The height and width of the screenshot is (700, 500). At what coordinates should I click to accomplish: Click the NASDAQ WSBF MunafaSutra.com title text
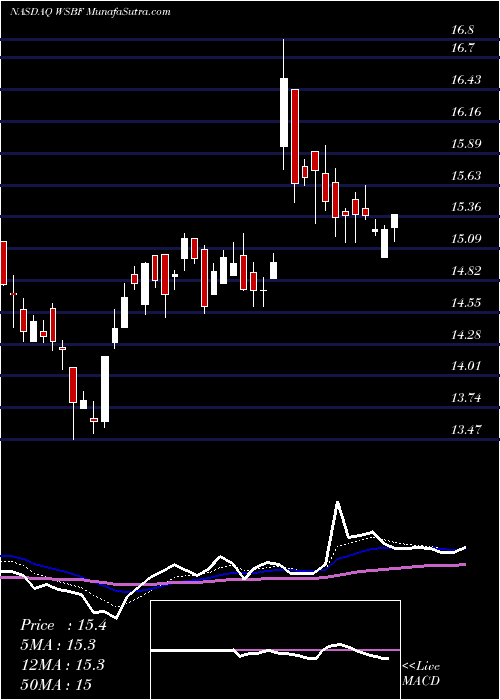pos(90,12)
